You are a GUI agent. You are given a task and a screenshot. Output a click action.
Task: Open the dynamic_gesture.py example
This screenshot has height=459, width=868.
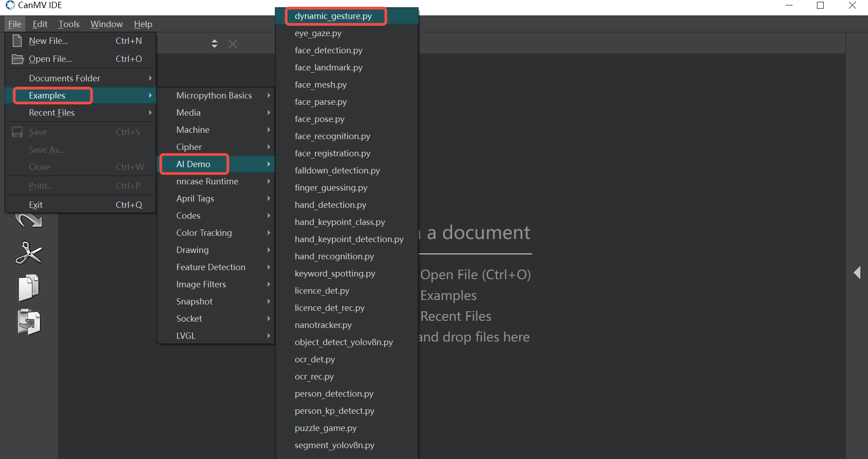click(333, 16)
